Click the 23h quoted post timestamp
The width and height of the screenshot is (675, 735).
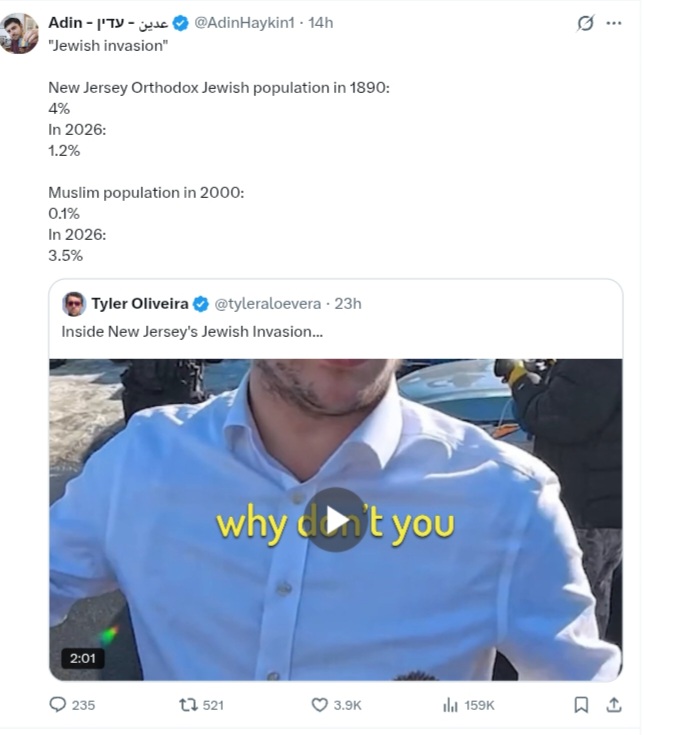point(348,304)
